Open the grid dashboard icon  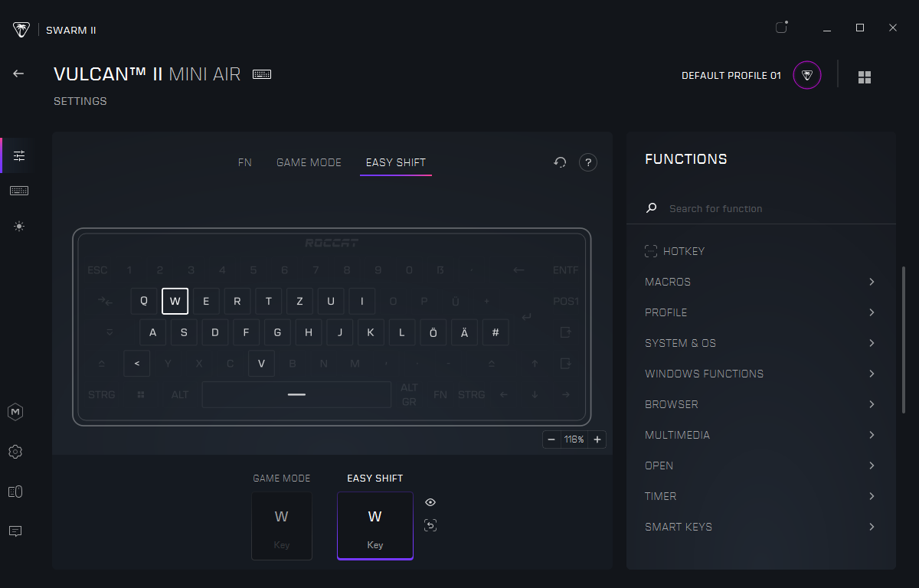coord(865,77)
